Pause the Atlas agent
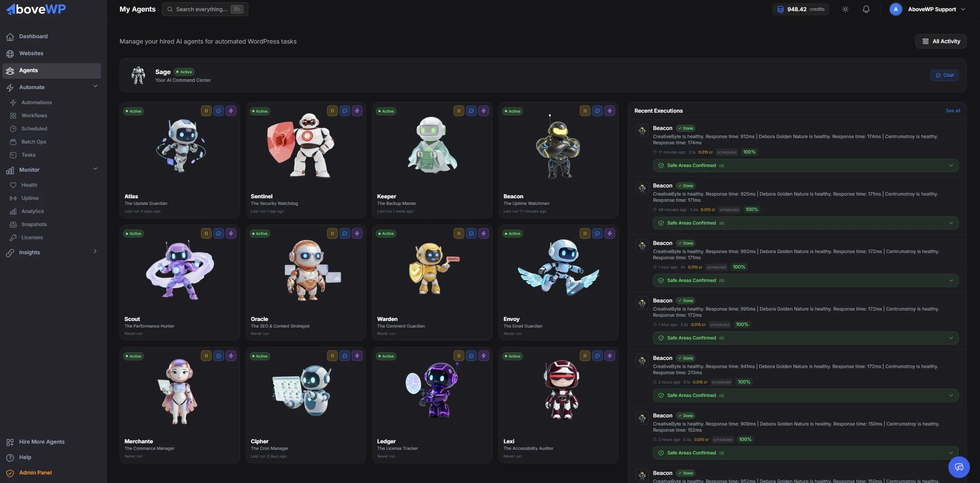 (206, 111)
